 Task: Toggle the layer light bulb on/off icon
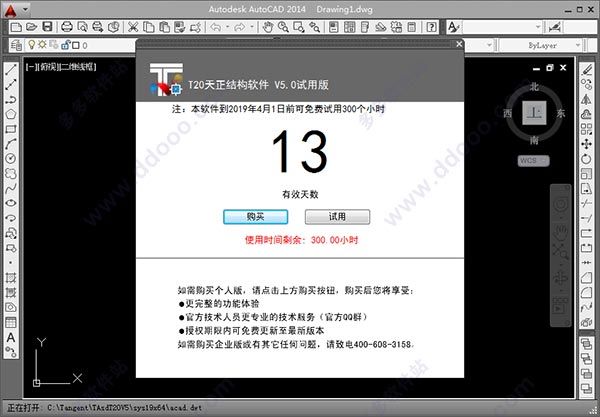coord(31,46)
